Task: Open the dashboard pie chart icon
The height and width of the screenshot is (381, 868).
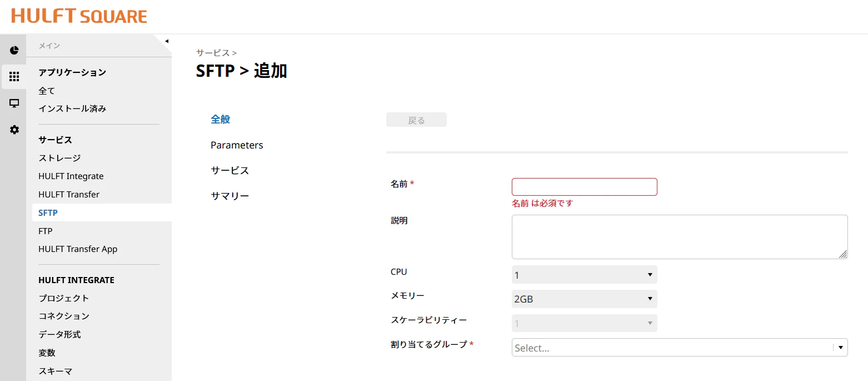Action: coord(14,50)
